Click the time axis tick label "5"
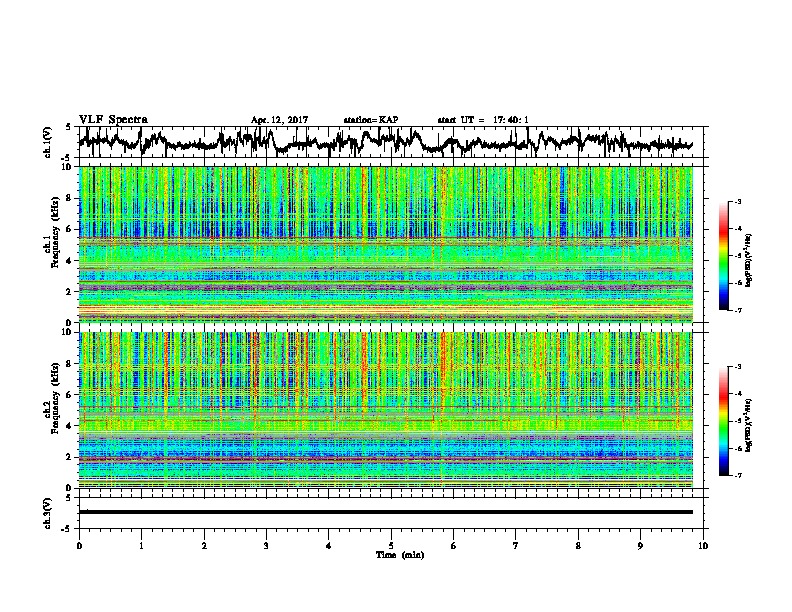The height and width of the screenshot is (612, 792). point(391,546)
